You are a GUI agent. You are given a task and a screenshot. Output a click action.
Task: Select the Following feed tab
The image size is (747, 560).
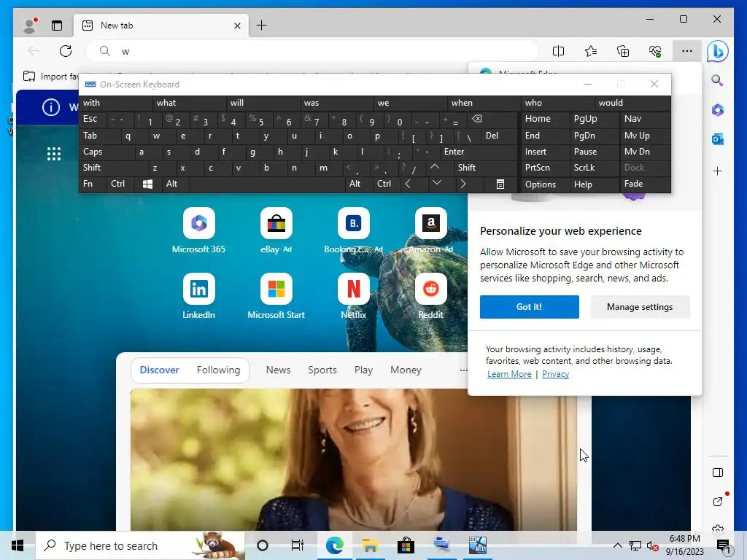pos(219,370)
